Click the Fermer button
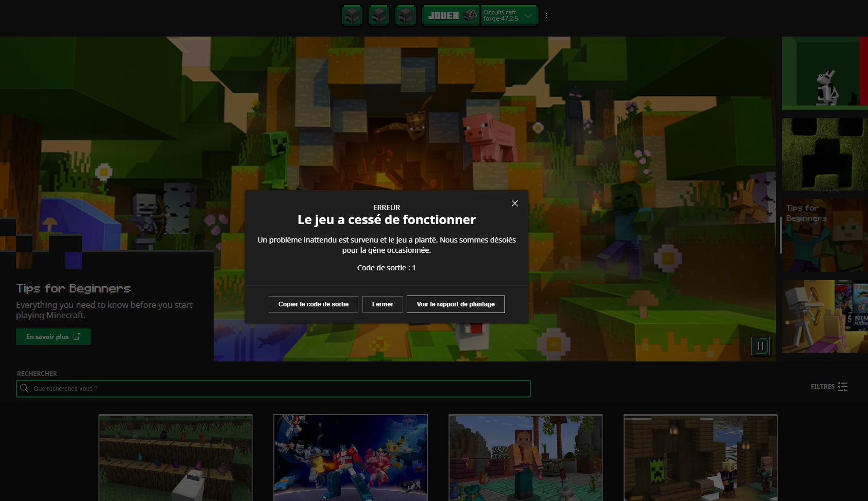The height and width of the screenshot is (501, 868). point(383,304)
